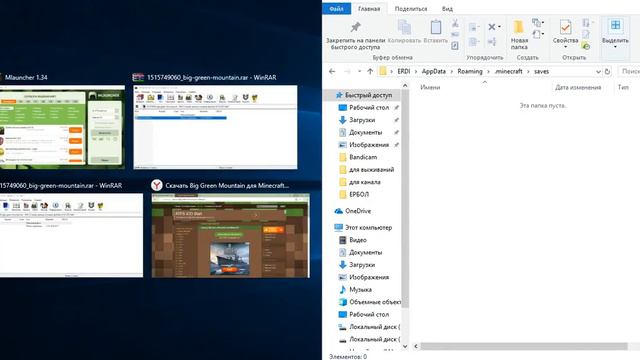The image size is (640, 360).
Task: Click the Move to icon in Упорядочить group
Action: [473, 27]
